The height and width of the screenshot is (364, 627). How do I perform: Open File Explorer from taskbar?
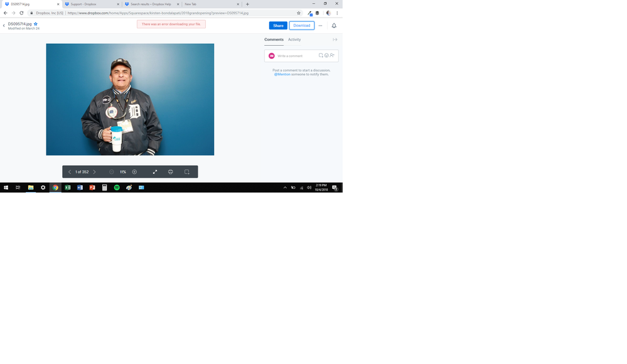(x=30, y=188)
